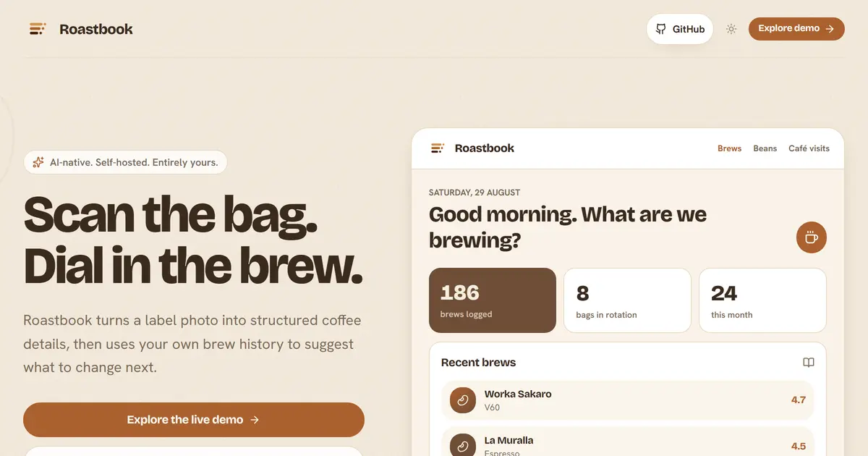The height and width of the screenshot is (456, 868).
Task: Select the 186 brews logged card
Action: (x=493, y=300)
